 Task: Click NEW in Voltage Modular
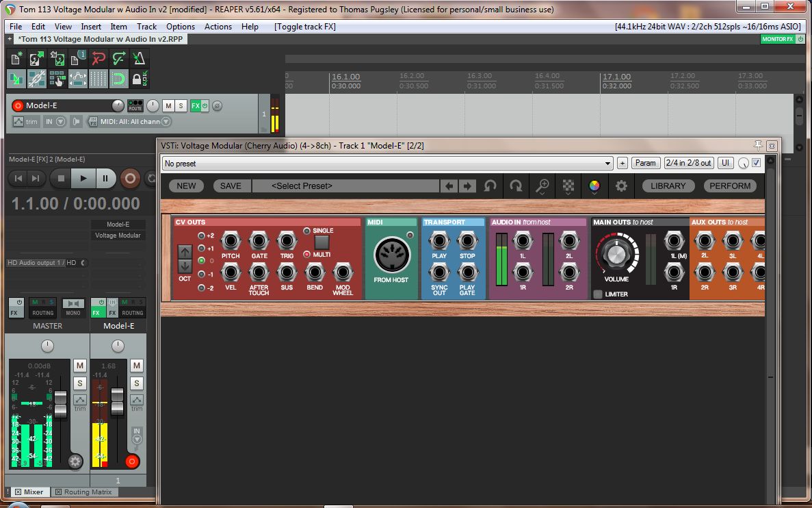click(x=186, y=186)
